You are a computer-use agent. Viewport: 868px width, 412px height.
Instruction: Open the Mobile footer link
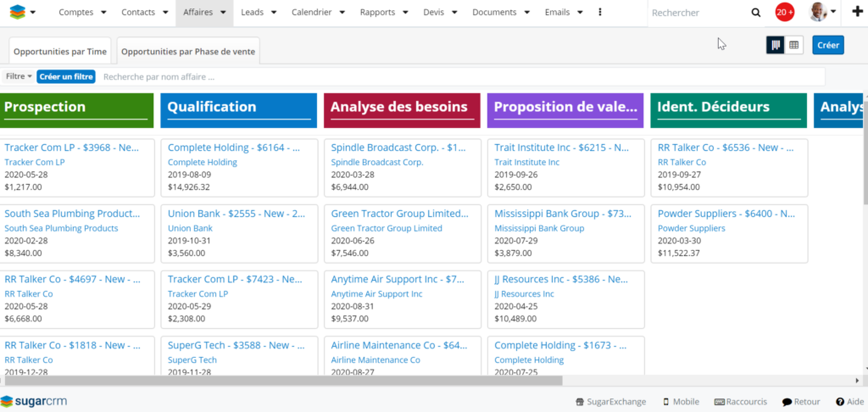(x=681, y=402)
